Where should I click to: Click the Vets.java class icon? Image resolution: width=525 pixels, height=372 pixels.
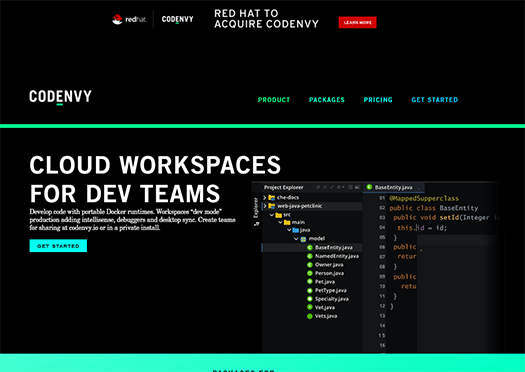(x=310, y=316)
